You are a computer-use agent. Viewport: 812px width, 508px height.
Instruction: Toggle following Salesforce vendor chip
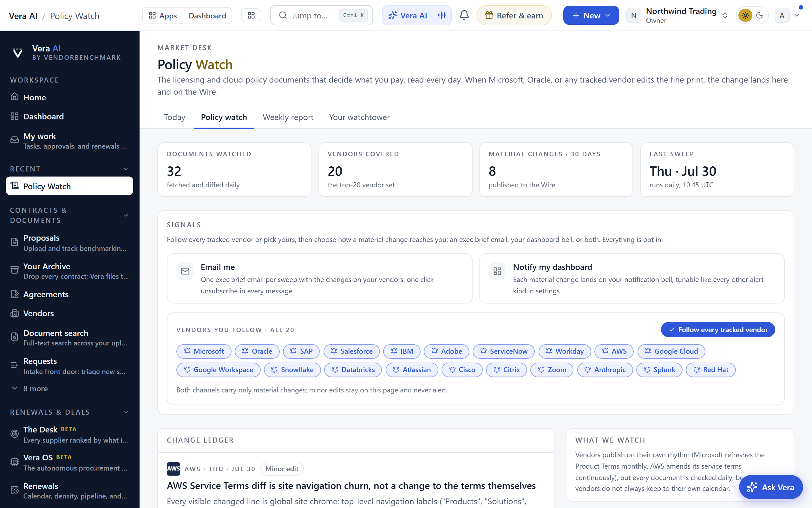351,351
